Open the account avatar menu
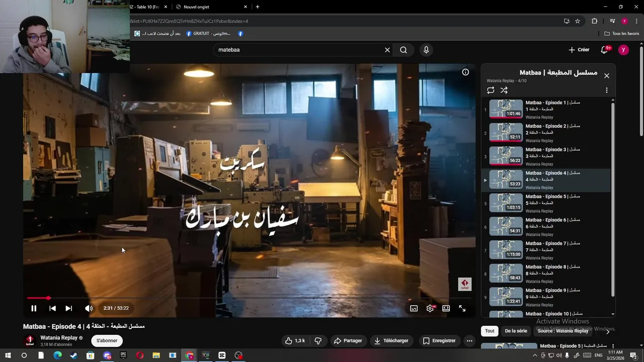Image resolution: width=644 pixels, height=362 pixels. (x=623, y=50)
